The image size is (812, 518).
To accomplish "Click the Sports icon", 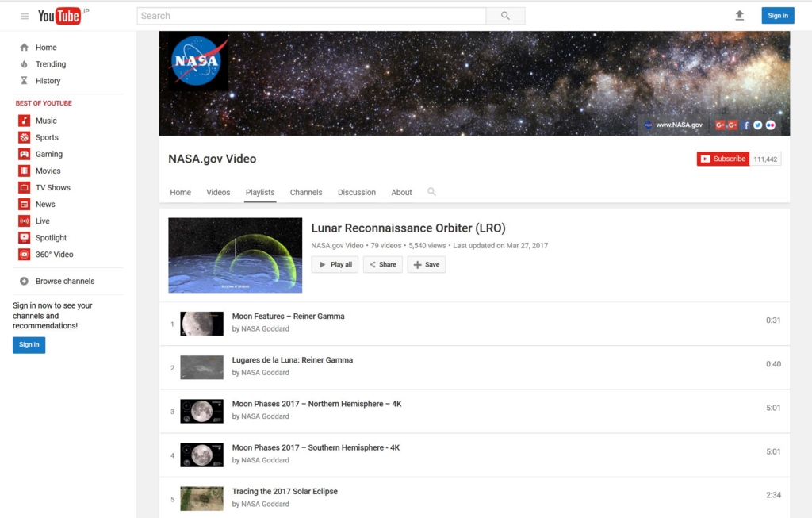I will (x=25, y=137).
